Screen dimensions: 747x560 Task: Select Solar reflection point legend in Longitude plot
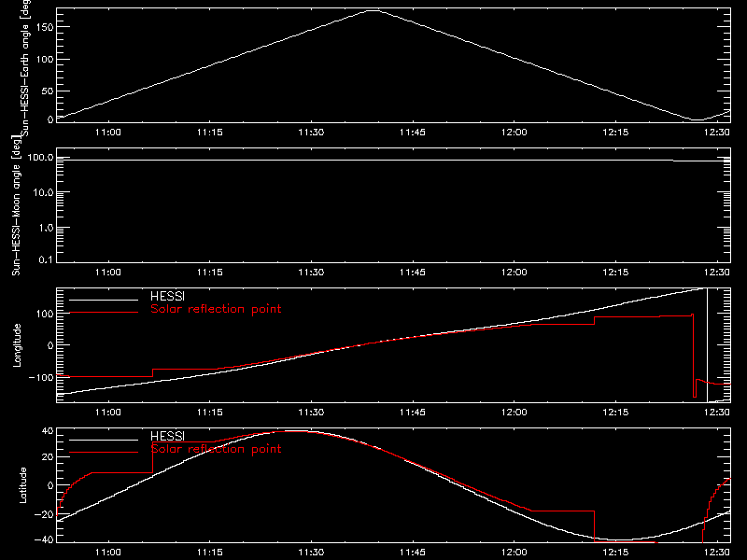(216, 309)
